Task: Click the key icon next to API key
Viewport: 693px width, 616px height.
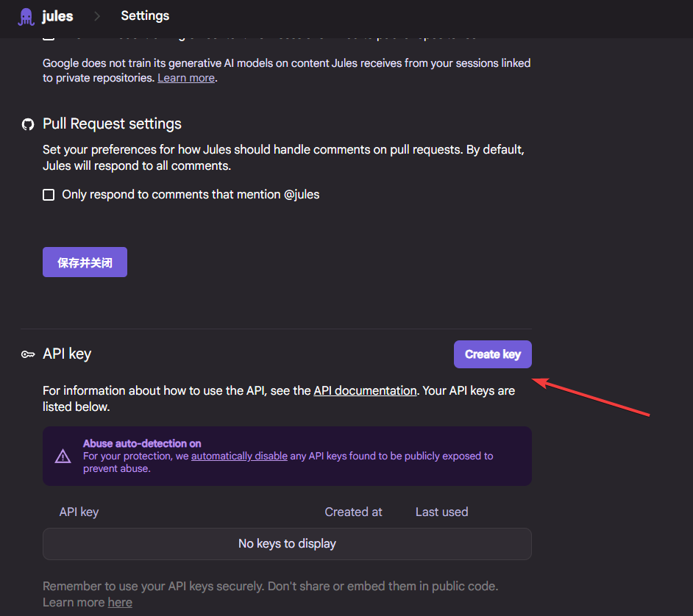Action: [28, 354]
